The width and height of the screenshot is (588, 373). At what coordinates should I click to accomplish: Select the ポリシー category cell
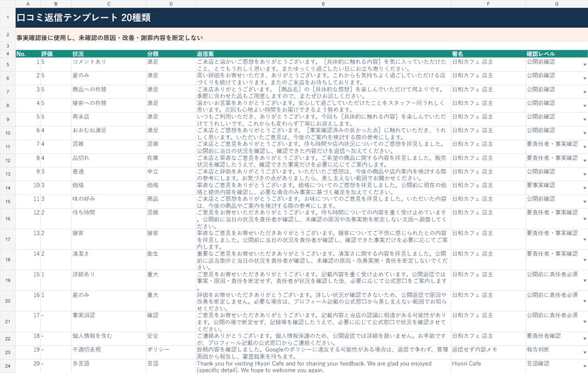point(171,353)
